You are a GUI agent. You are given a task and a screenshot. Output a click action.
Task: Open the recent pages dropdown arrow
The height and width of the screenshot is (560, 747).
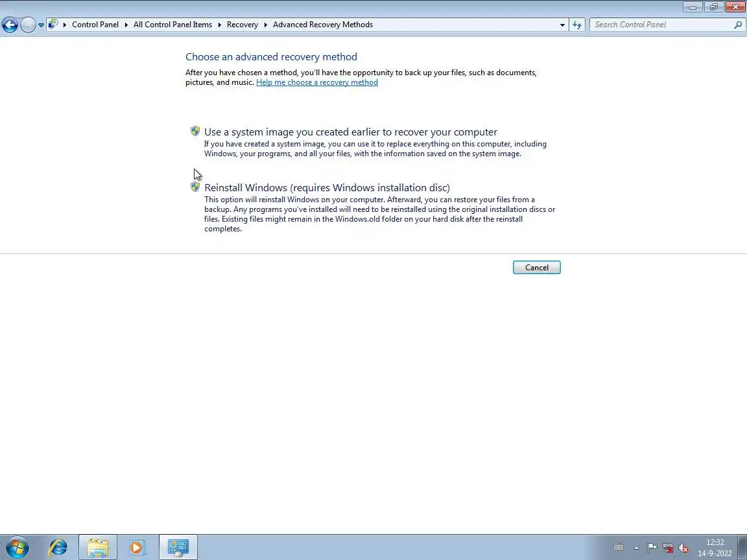tap(41, 25)
